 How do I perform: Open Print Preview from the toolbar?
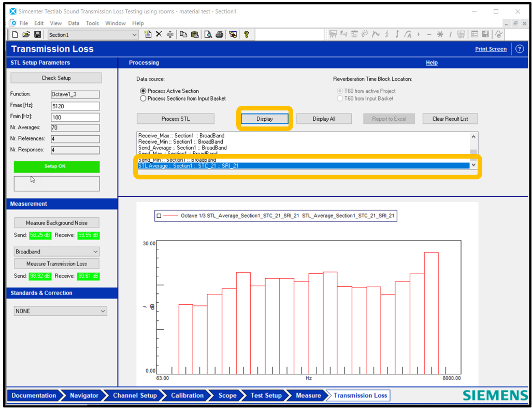tap(208, 34)
